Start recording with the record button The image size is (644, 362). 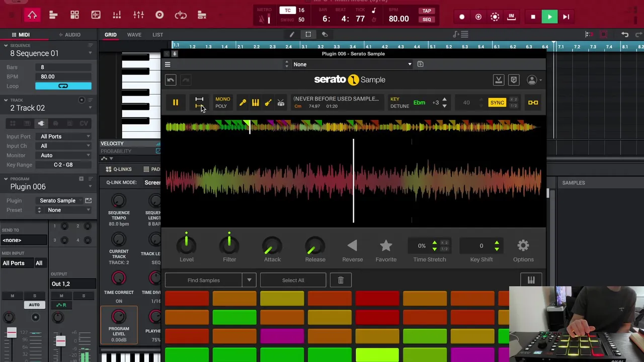[462, 17]
